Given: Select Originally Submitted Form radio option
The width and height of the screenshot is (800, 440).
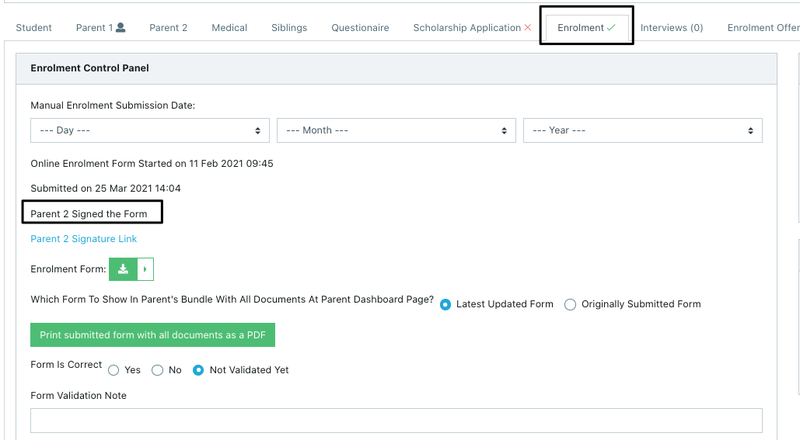Looking at the screenshot, I should (x=571, y=304).
